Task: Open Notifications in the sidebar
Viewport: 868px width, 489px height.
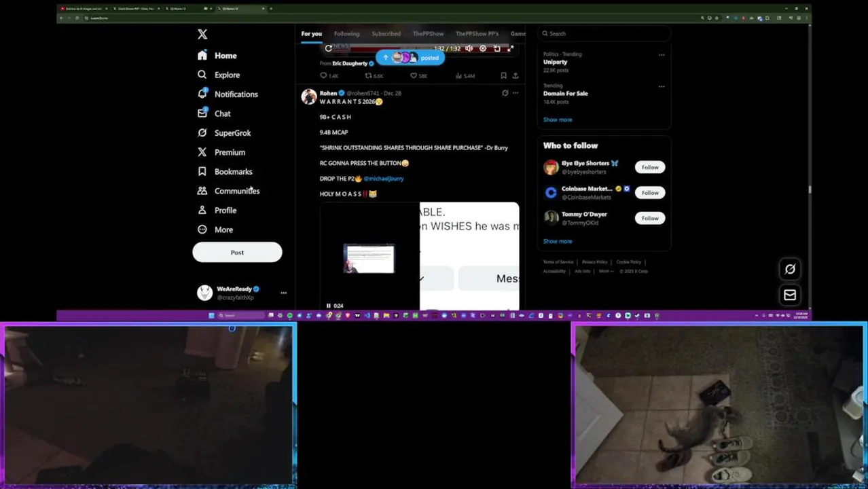Action: [228, 94]
